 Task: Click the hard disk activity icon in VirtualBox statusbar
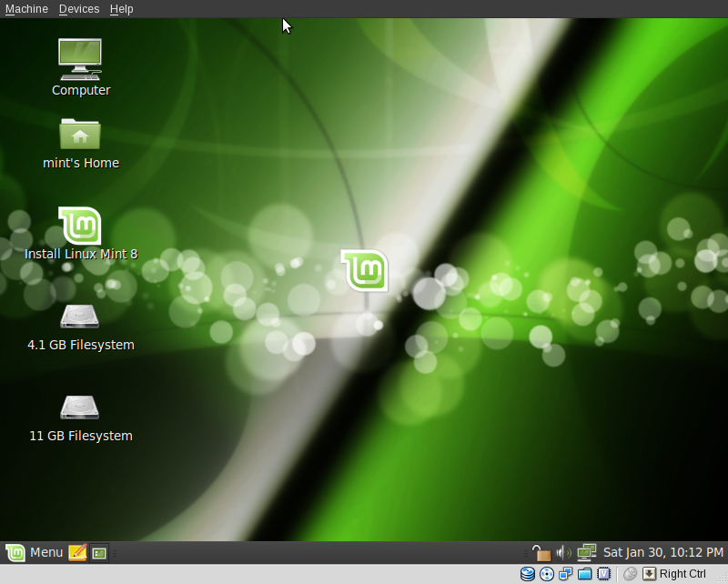(528, 573)
